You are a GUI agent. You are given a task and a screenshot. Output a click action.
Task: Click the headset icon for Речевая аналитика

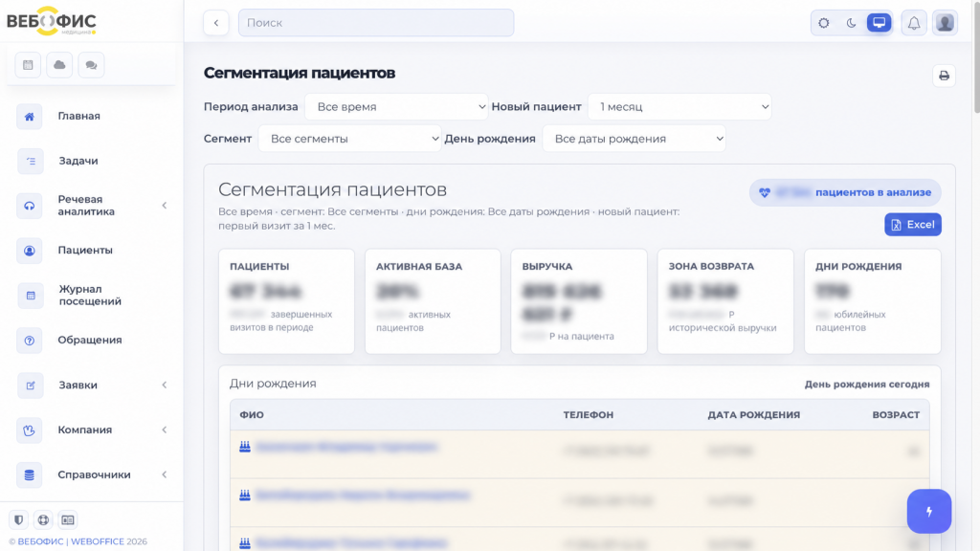(x=30, y=206)
